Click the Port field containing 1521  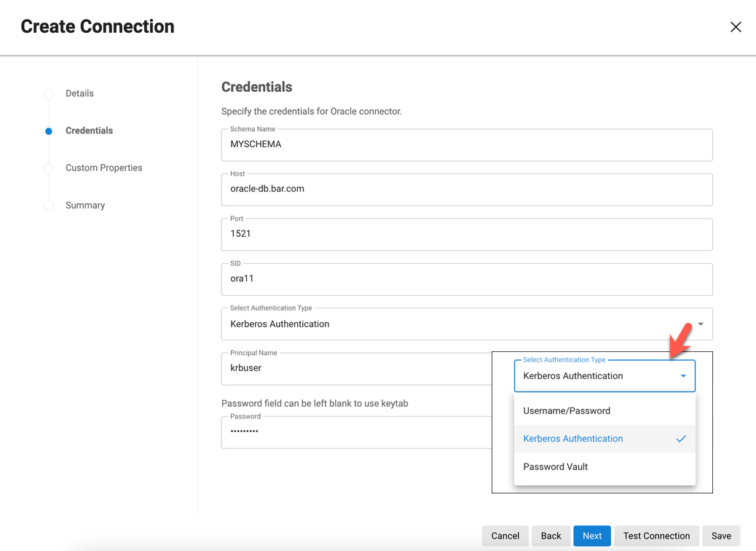coord(466,234)
